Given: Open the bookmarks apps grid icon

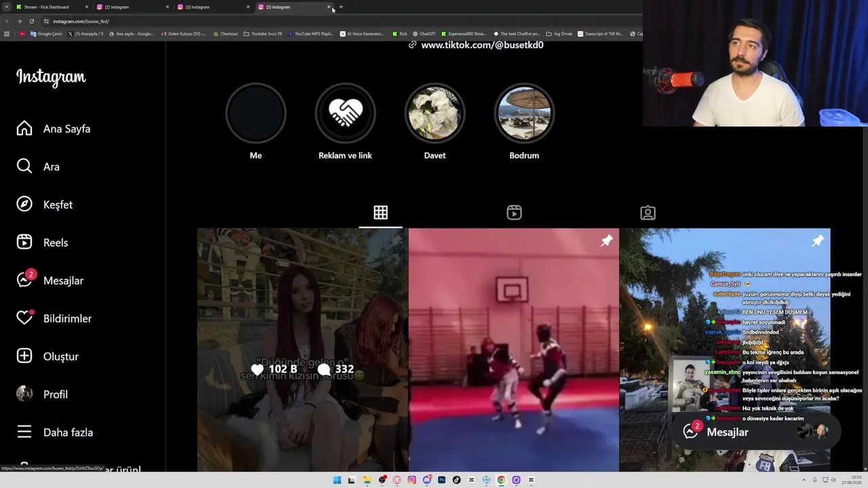Looking at the screenshot, I should tap(7, 34).
